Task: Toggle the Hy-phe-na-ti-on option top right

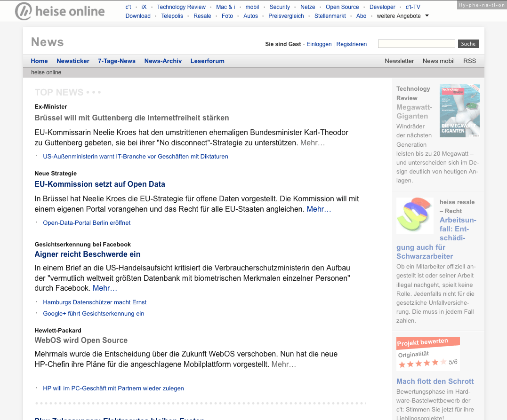Action: click(x=481, y=5)
